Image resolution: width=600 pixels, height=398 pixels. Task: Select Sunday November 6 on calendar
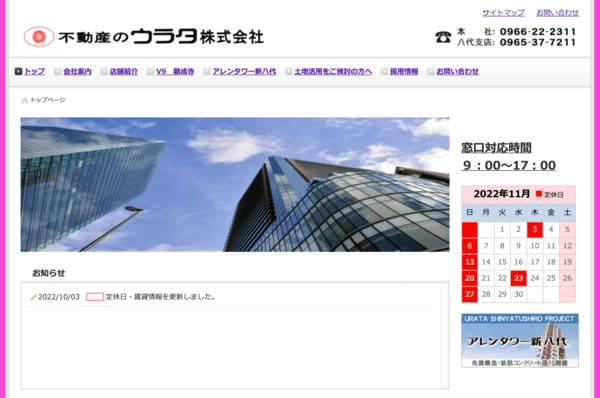470,246
